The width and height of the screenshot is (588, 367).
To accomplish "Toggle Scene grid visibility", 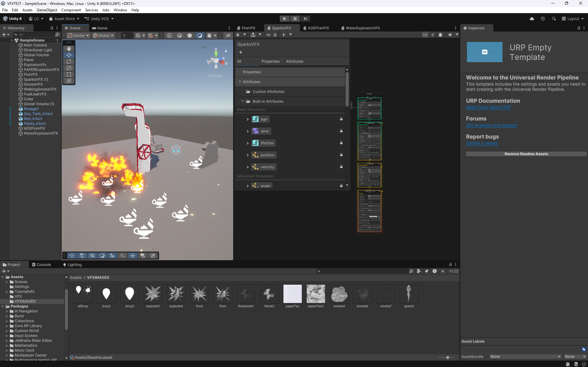I will (138, 36).
